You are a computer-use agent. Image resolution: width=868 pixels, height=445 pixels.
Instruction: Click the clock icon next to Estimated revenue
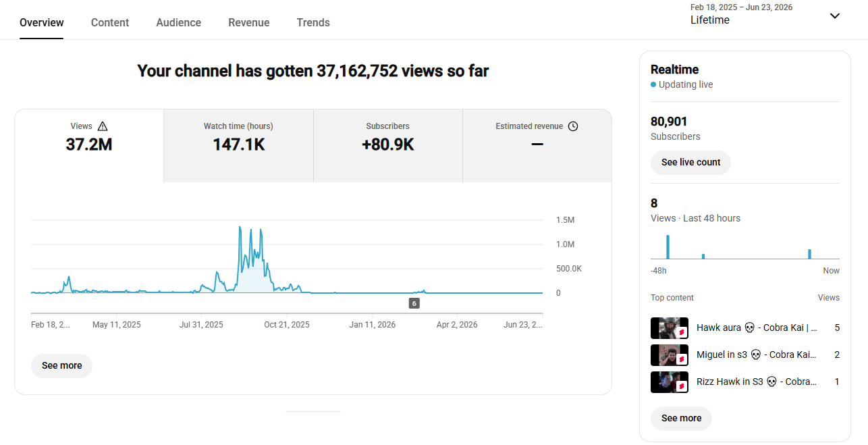coord(573,126)
